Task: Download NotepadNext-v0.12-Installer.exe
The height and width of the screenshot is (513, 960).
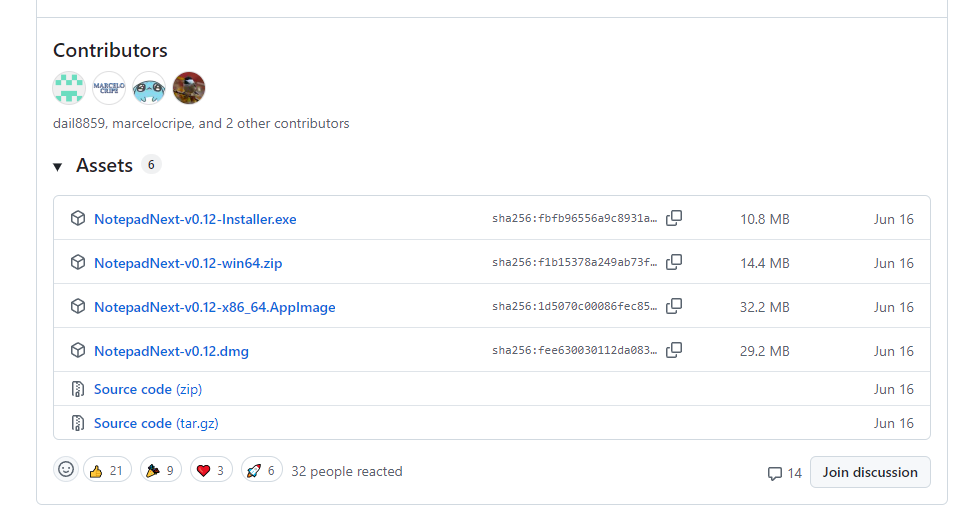Action: pos(195,219)
